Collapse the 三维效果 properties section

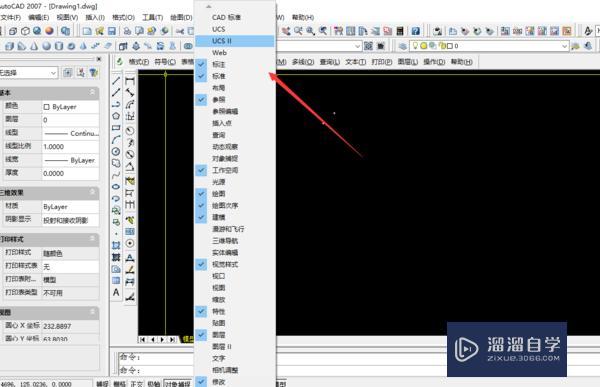pos(92,192)
